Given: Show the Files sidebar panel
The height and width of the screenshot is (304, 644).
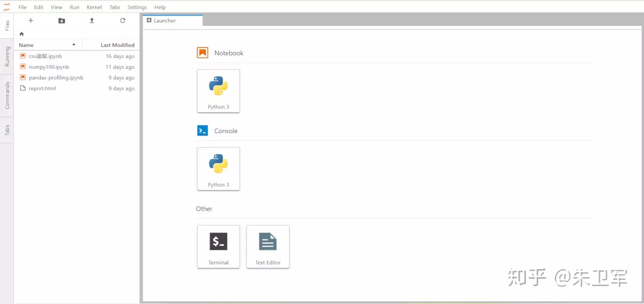Looking at the screenshot, I should (7, 26).
